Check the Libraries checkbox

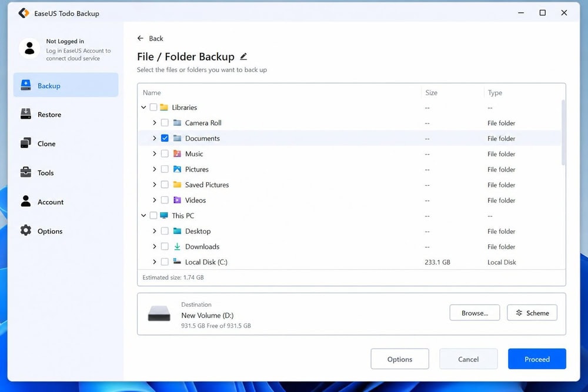click(x=153, y=108)
